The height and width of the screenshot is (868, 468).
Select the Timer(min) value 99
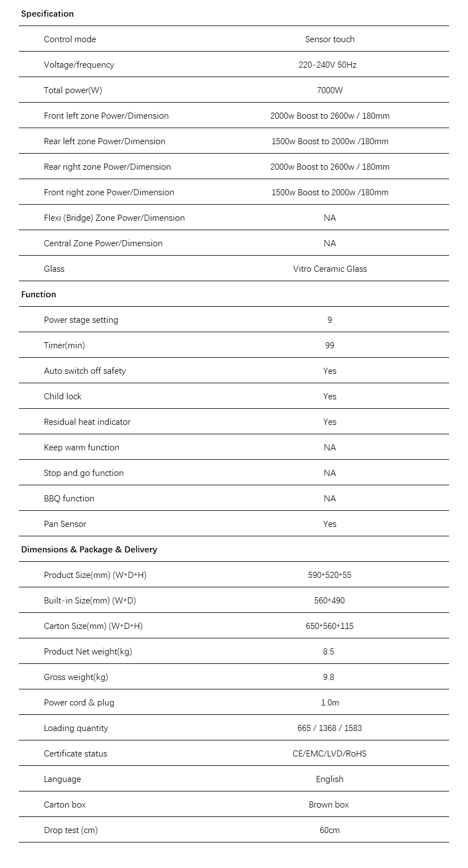point(330,346)
